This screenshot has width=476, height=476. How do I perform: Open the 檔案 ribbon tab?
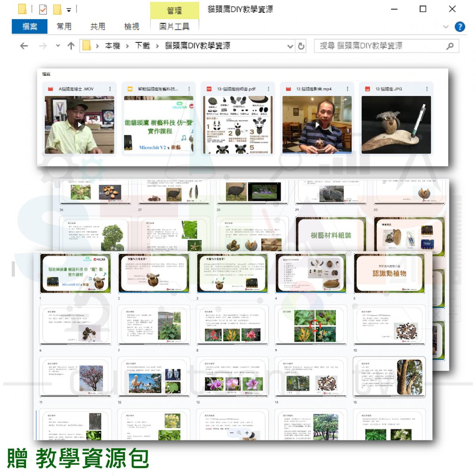point(30,27)
